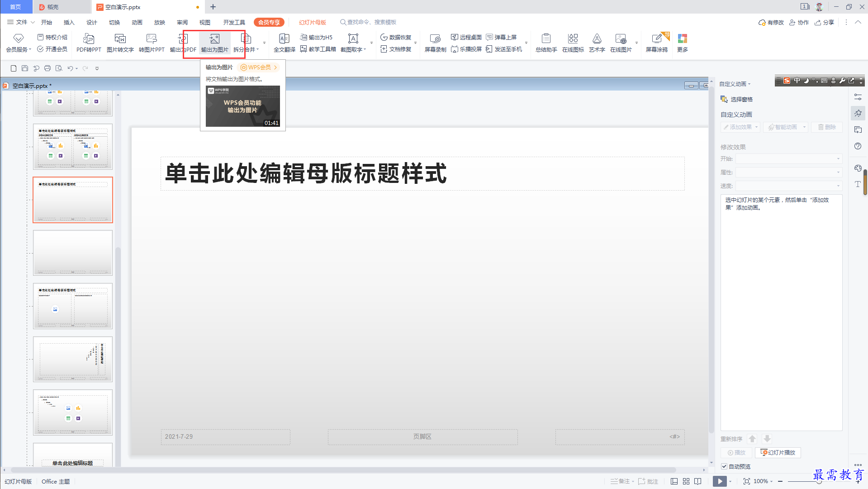Click the undo arrow icon

[x=70, y=68]
